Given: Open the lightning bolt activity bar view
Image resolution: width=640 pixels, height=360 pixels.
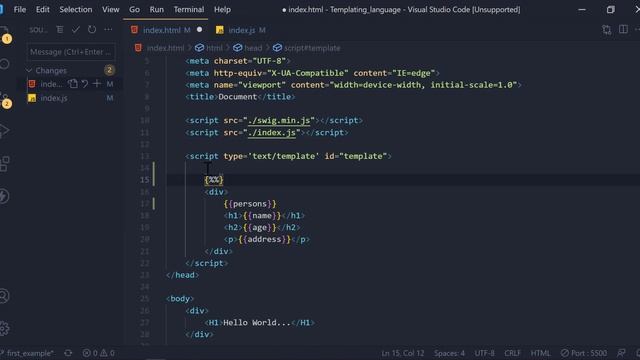Looking at the screenshot, I should [4, 196].
